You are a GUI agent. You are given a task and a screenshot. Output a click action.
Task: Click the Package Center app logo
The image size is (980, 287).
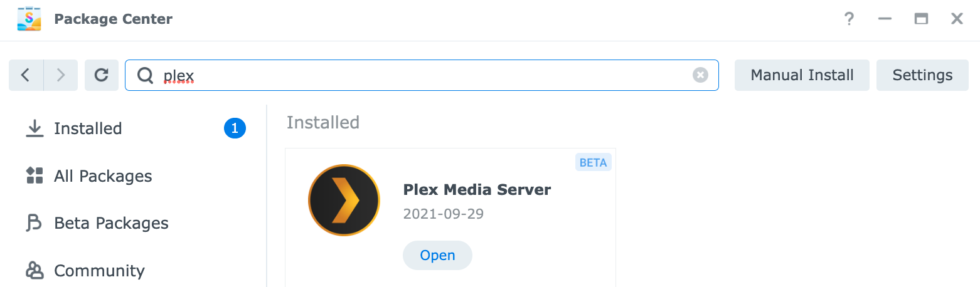click(29, 19)
